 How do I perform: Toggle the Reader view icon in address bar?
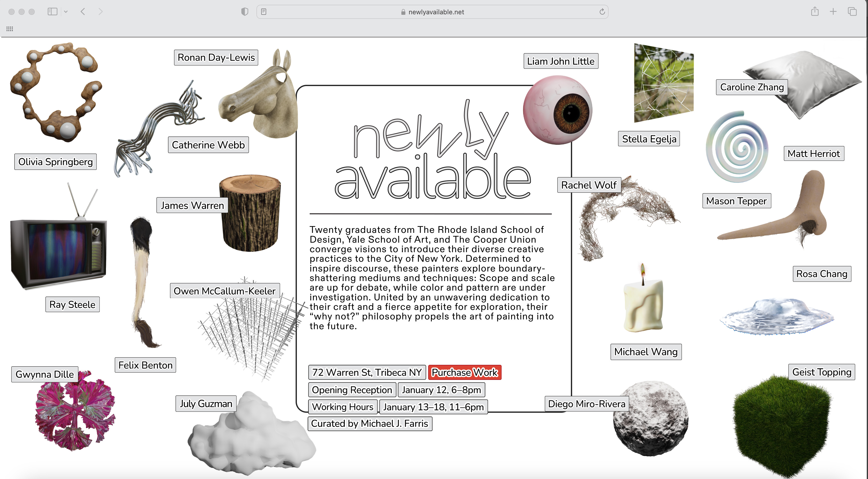tap(264, 12)
